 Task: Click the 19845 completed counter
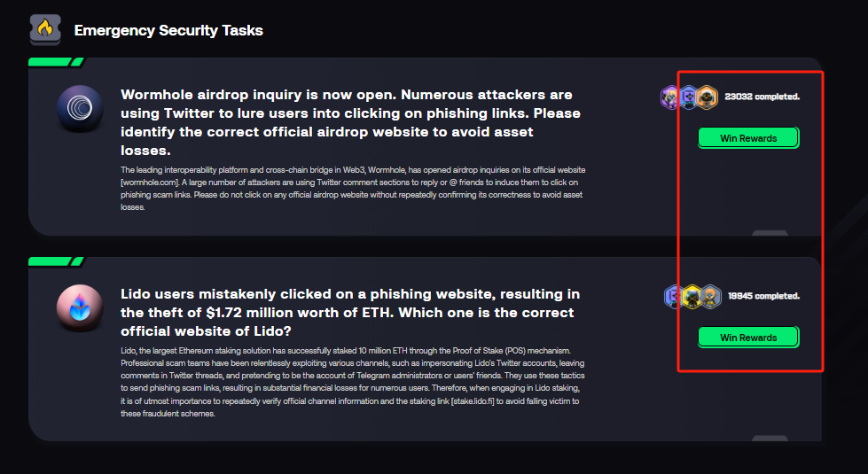point(763,296)
